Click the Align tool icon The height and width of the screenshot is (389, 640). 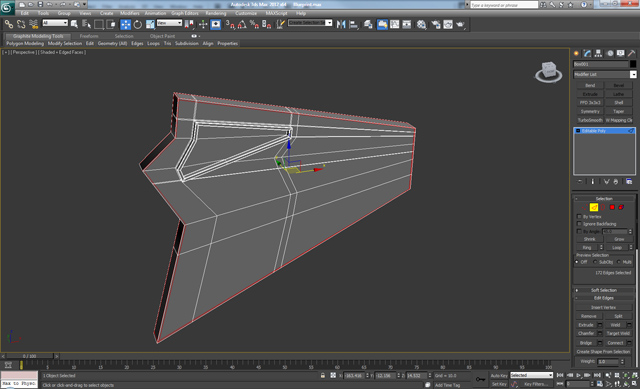[353, 24]
